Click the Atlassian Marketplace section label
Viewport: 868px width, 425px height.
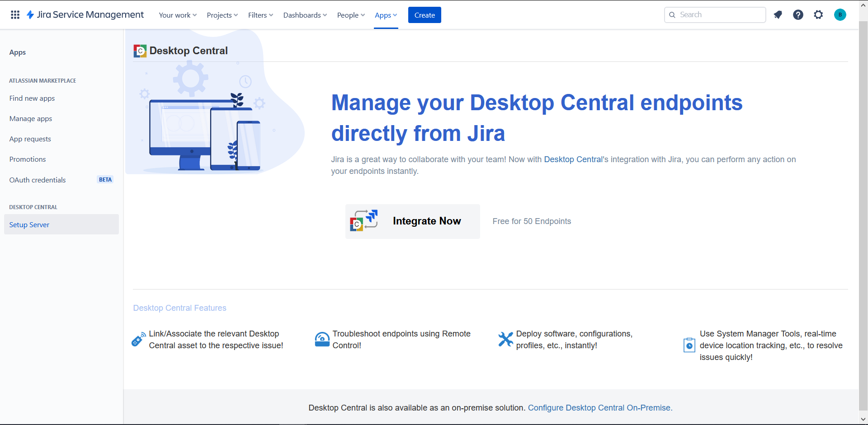[42, 81]
